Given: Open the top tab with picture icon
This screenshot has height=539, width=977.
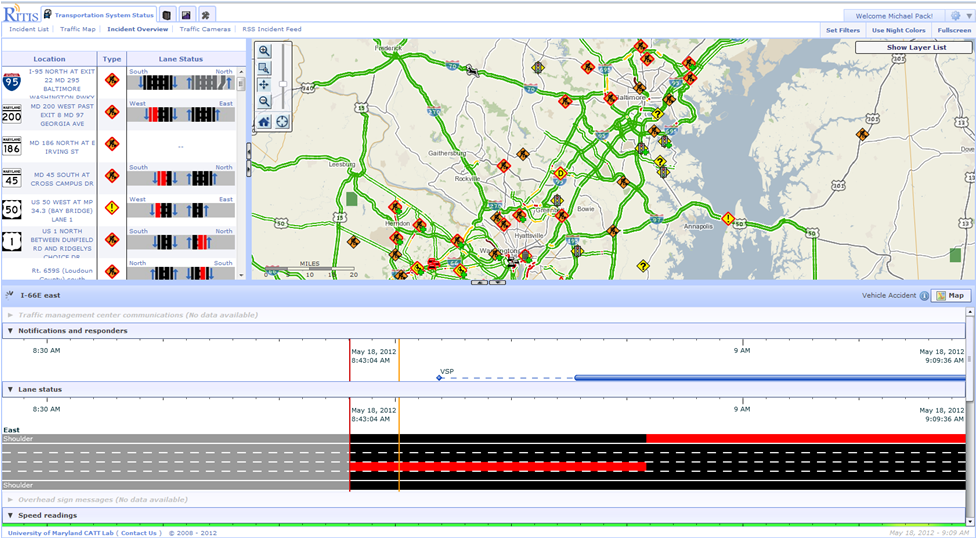Looking at the screenshot, I should (186, 14).
